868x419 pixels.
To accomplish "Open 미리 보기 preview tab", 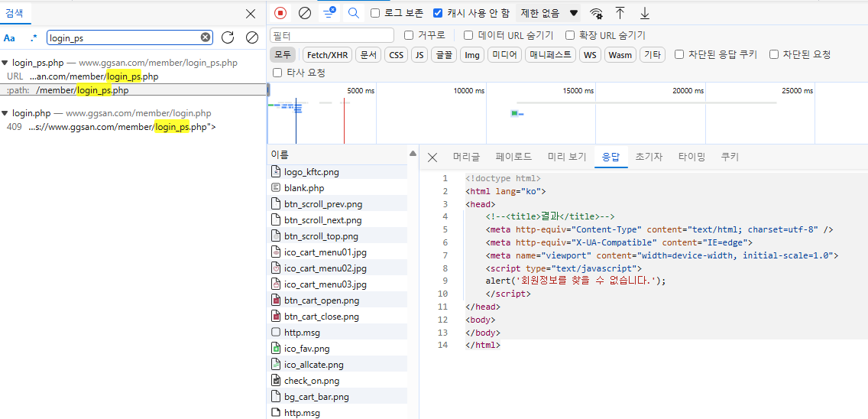I will [x=567, y=157].
